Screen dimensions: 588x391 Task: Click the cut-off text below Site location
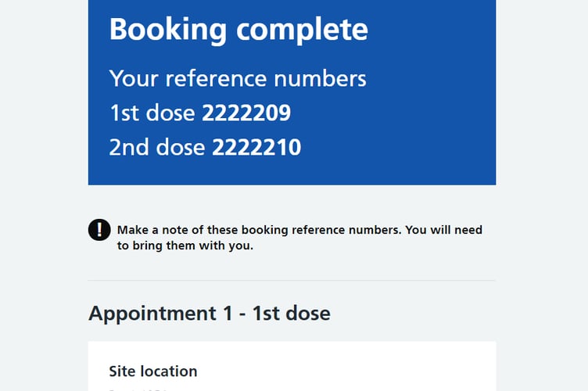(x=138, y=390)
